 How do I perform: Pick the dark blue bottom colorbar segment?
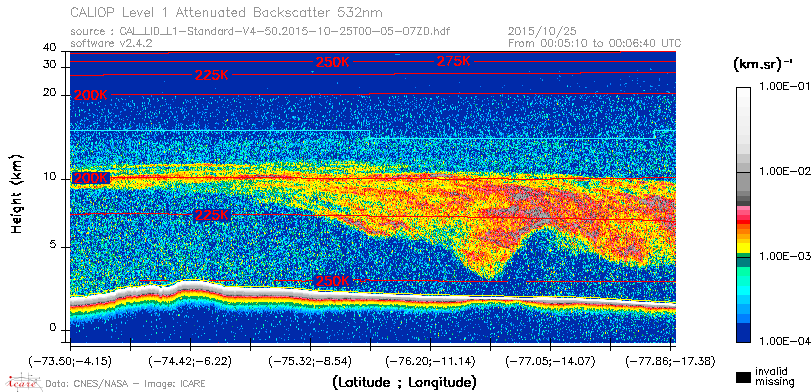(x=743, y=333)
